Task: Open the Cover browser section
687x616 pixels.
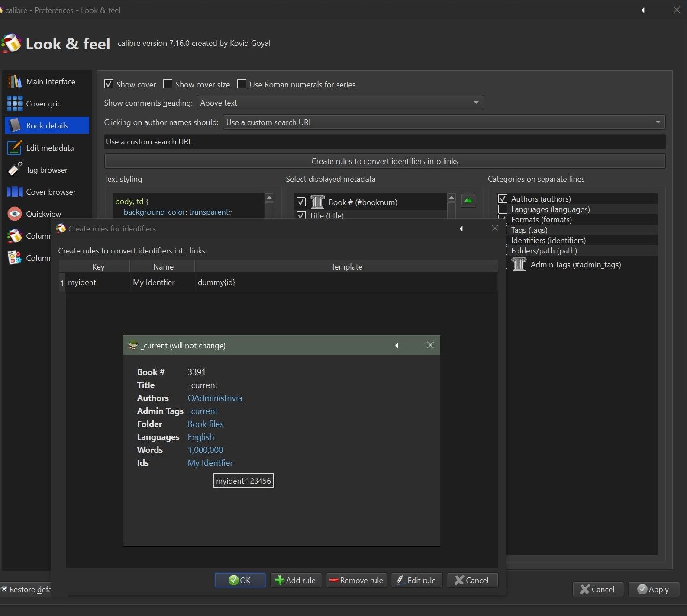Action: 47,192
